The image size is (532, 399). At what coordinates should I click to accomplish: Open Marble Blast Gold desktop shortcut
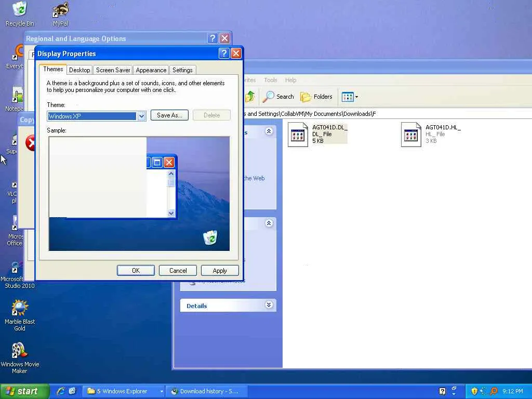point(20,315)
